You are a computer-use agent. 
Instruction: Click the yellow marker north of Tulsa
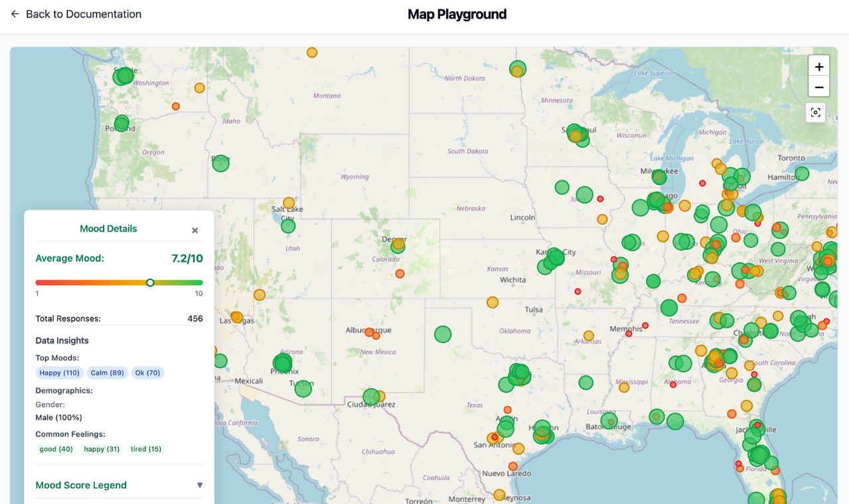coord(493,302)
